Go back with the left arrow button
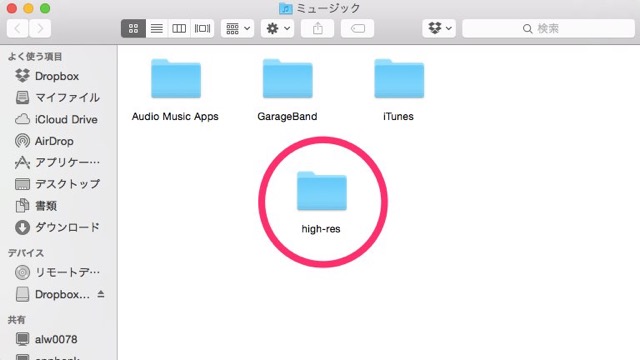640x360 pixels. click(17, 28)
